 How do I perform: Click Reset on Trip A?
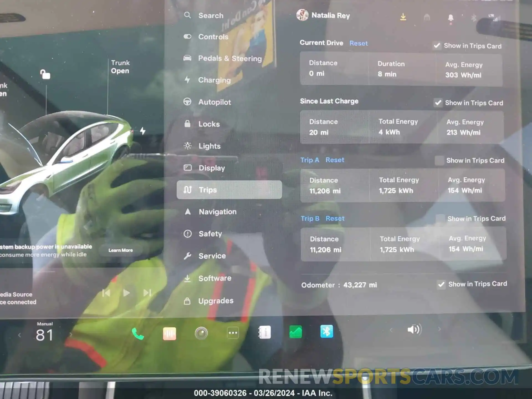[335, 160]
